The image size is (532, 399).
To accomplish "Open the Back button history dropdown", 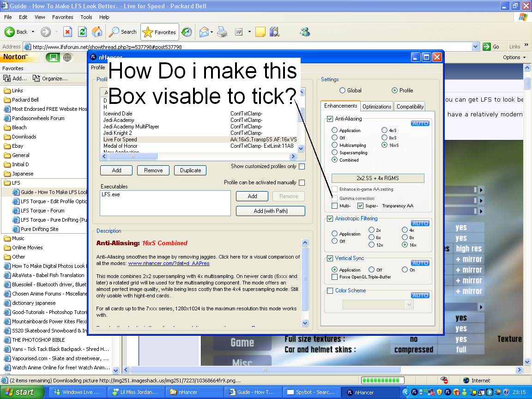I will click(x=33, y=32).
